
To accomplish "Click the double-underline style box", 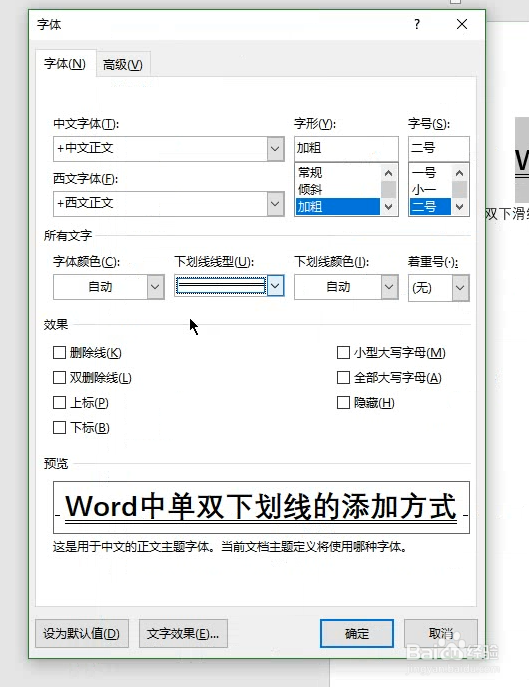I will pos(221,286).
